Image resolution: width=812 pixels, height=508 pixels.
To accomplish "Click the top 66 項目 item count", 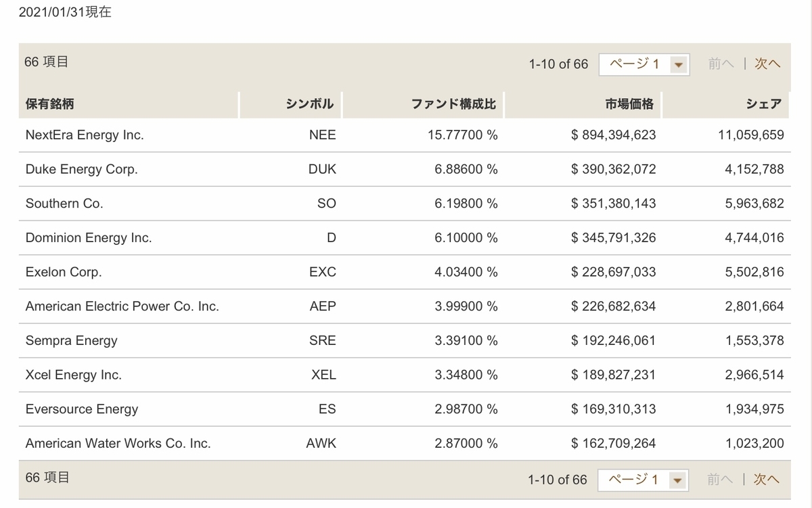I will click(47, 62).
